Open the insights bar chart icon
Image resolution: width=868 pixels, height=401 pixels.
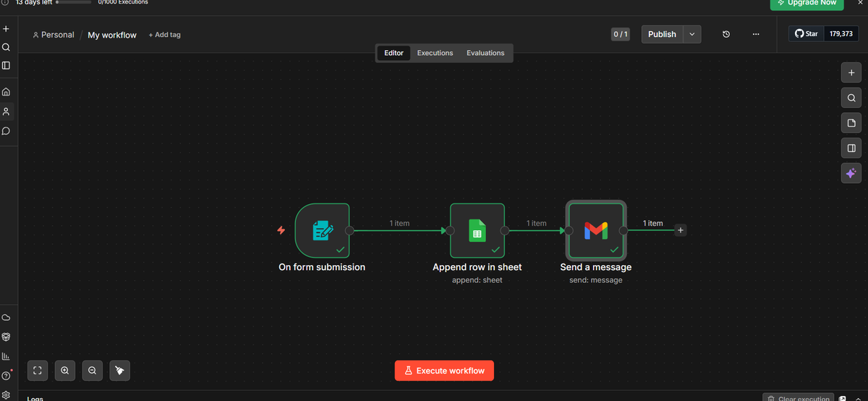tap(6, 356)
